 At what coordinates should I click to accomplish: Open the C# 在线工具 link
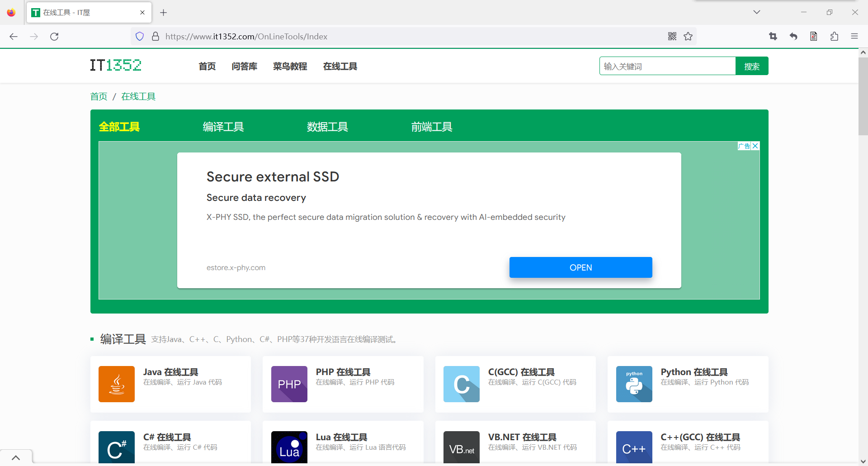[167, 437]
